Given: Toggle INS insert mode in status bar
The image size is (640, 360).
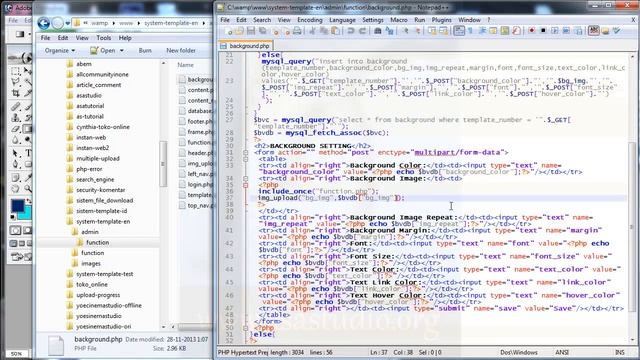Looking at the screenshot, I should [620, 352].
